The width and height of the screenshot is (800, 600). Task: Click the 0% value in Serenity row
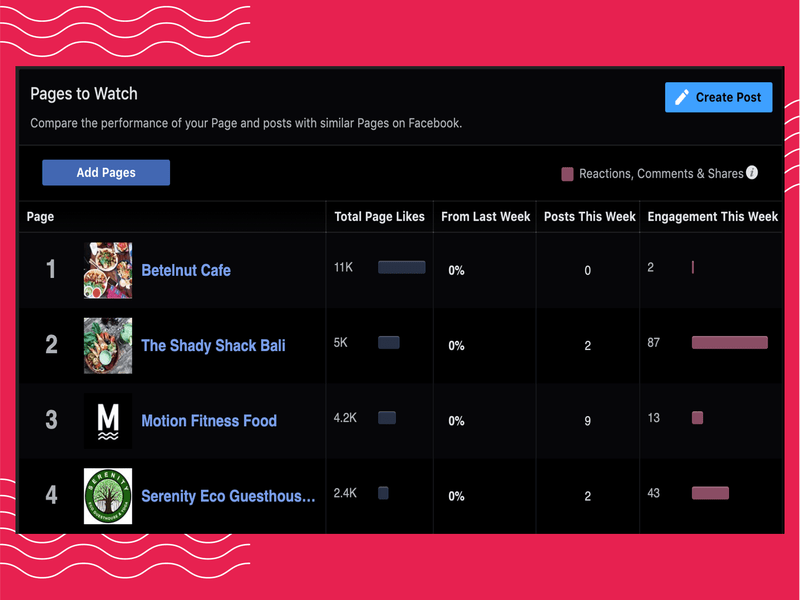[457, 496]
